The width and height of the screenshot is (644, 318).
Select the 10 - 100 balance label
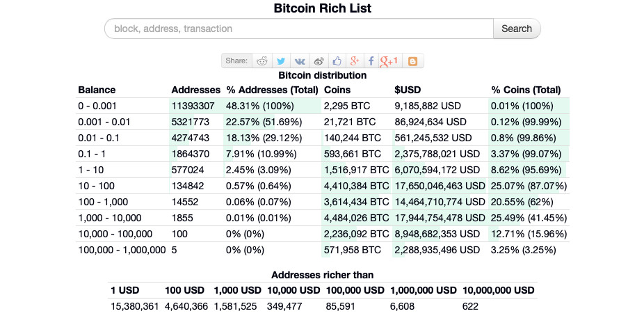(x=97, y=186)
